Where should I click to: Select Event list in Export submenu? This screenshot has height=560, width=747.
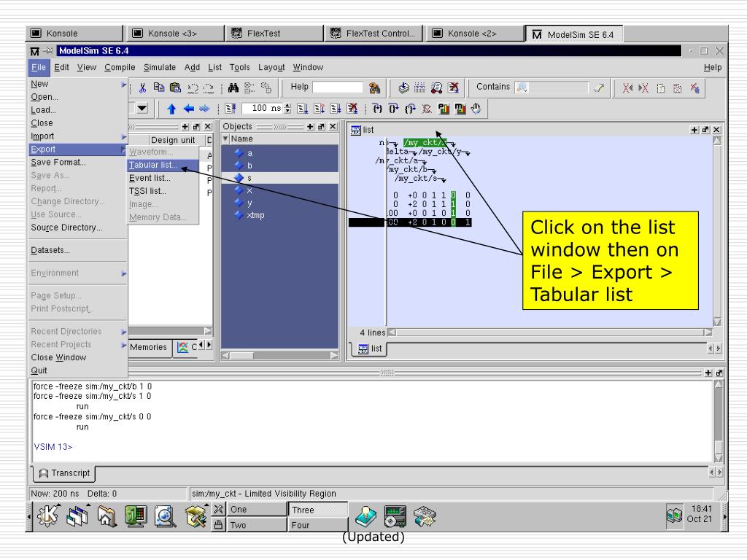[163, 178]
